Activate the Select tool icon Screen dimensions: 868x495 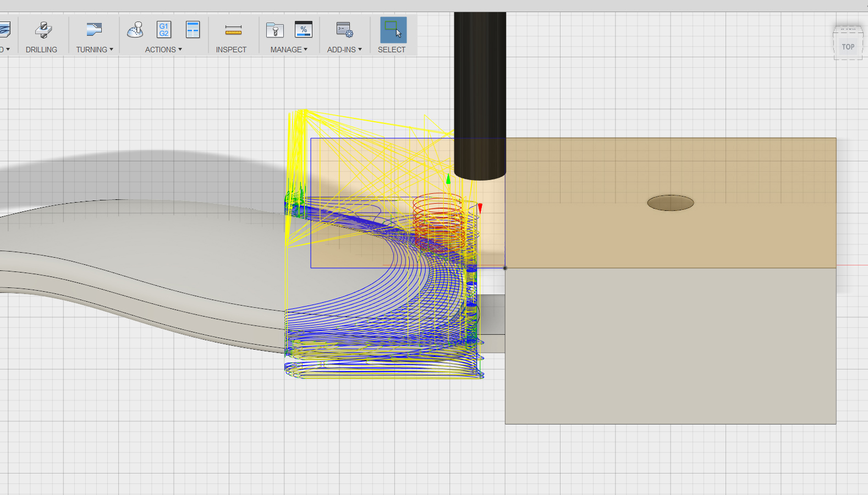click(x=393, y=30)
